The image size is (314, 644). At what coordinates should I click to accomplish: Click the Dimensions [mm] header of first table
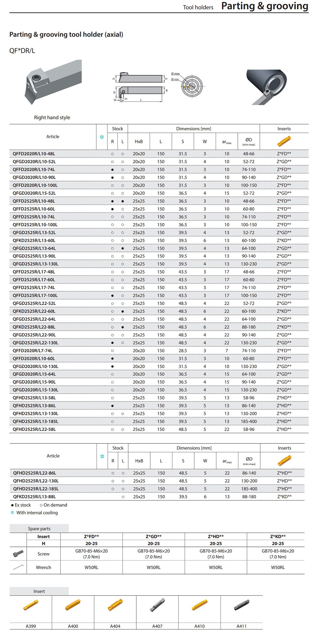tap(194, 129)
